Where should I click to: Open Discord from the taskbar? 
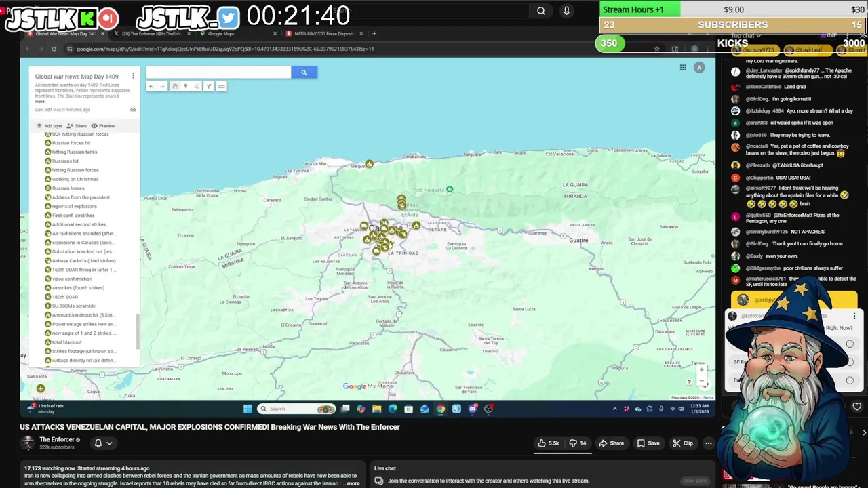(x=473, y=409)
